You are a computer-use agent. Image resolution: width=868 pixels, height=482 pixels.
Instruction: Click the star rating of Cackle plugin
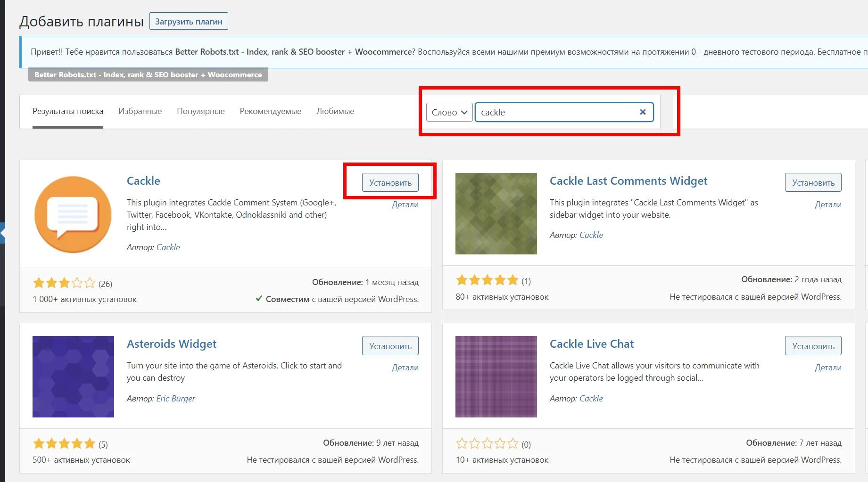pyautogui.click(x=64, y=283)
